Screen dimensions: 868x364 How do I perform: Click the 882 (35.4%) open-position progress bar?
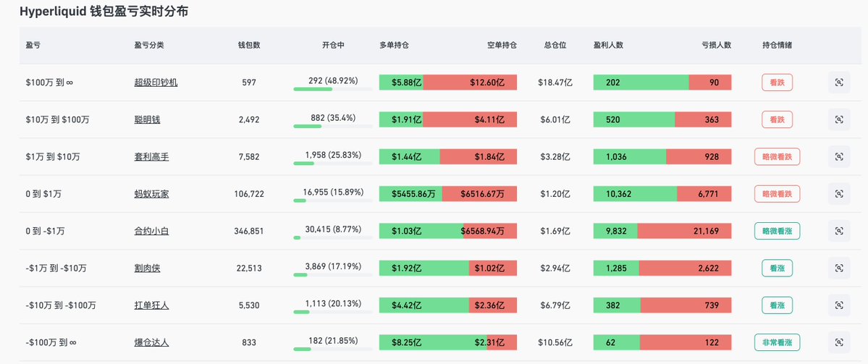(333, 126)
